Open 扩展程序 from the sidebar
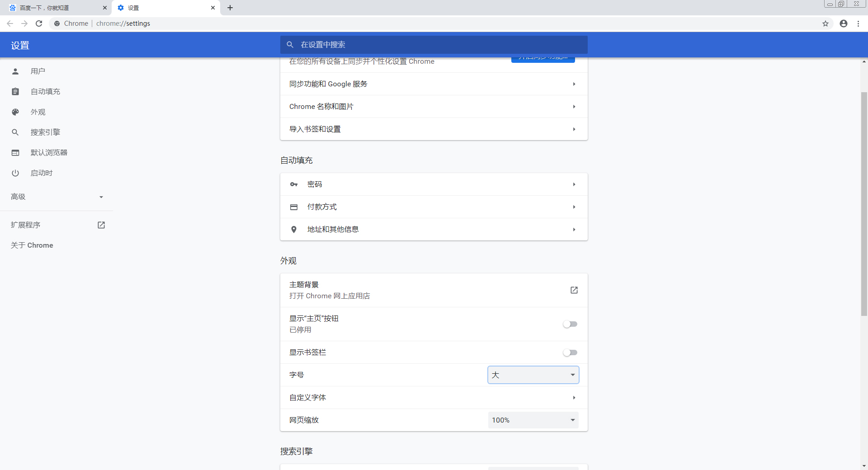This screenshot has height=470, width=868. click(x=26, y=225)
